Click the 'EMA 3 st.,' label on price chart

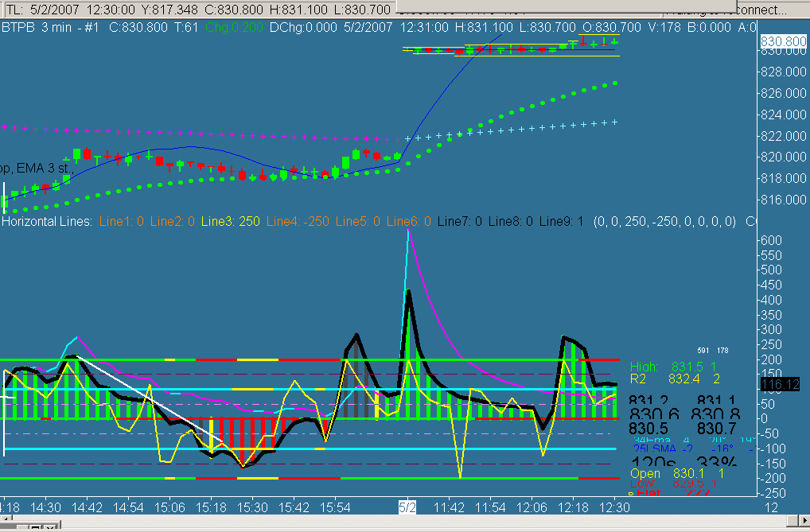[45, 169]
